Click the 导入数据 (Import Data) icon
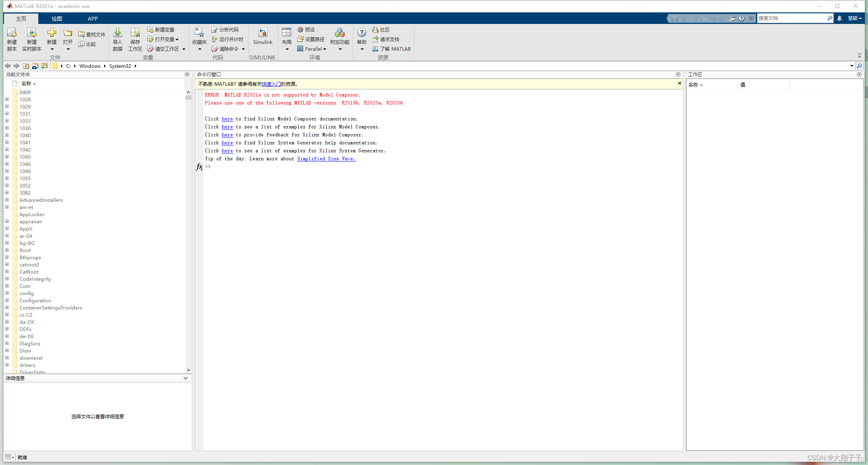 point(117,39)
